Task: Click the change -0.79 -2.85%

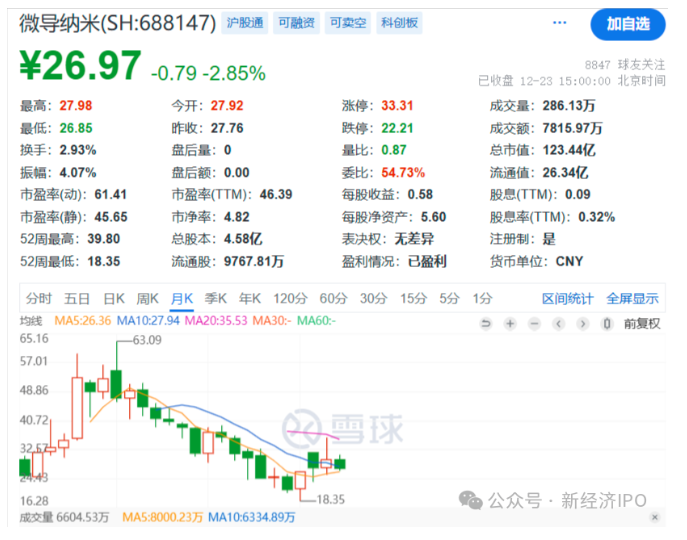Action: coord(208,73)
